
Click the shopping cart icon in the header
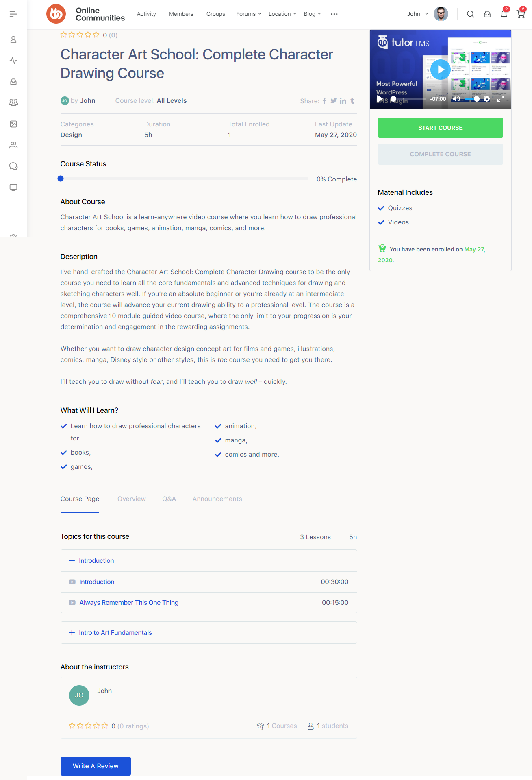click(x=521, y=14)
